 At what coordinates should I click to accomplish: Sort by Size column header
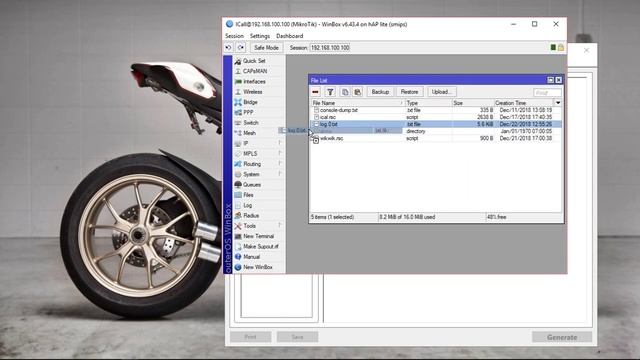point(473,103)
